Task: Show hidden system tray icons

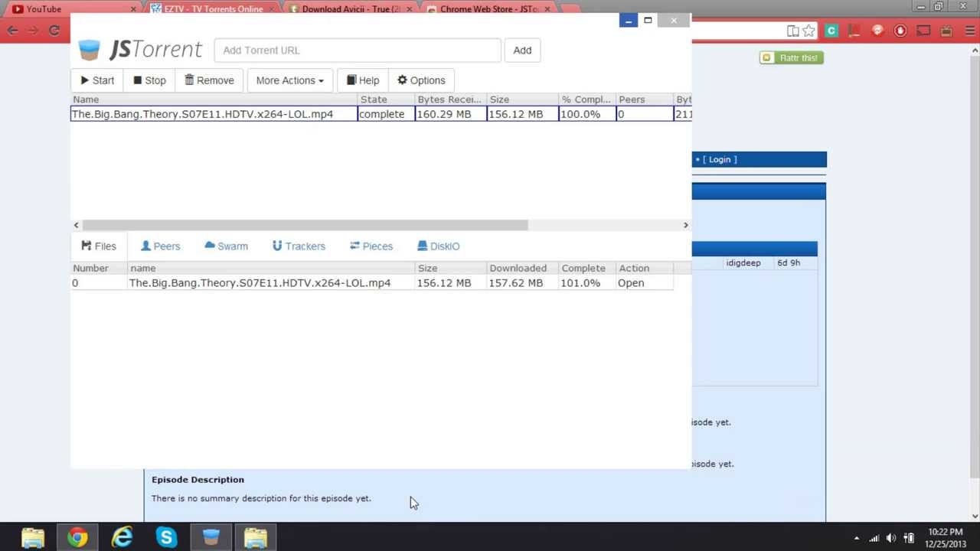Action: coord(857,538)
